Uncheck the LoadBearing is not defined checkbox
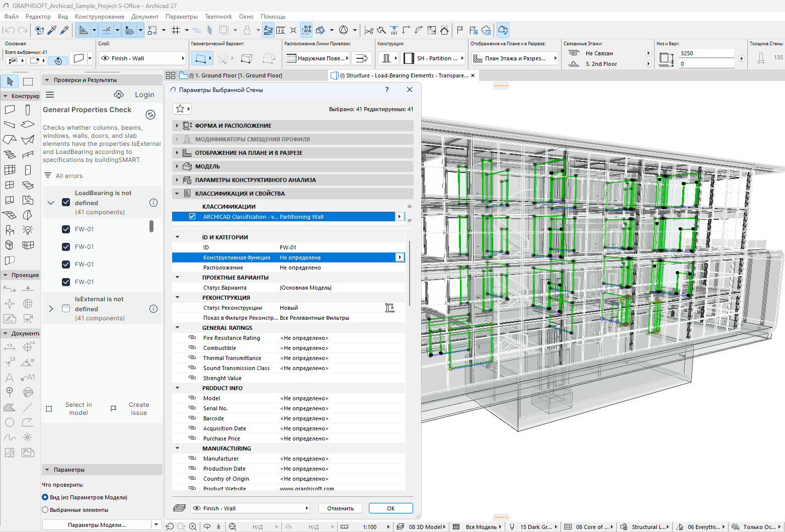 click(x=66, y=202)
